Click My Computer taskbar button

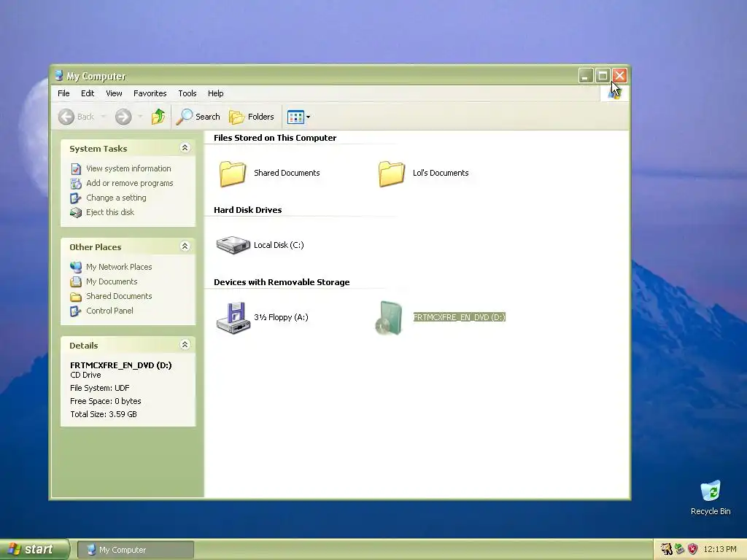coord(136,550)
